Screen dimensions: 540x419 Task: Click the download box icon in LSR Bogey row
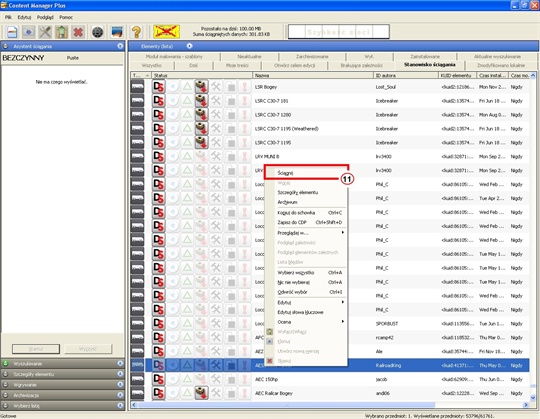(x=201, y=87)
